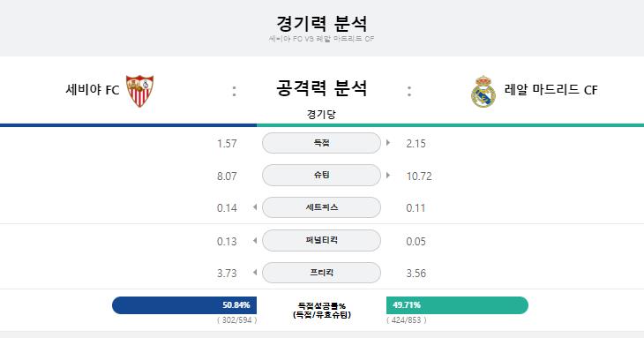Viewport: 644px width, 338px height.
Task: Click the arrow right of 슈팅 pill
Action: [x=388, y=176]
